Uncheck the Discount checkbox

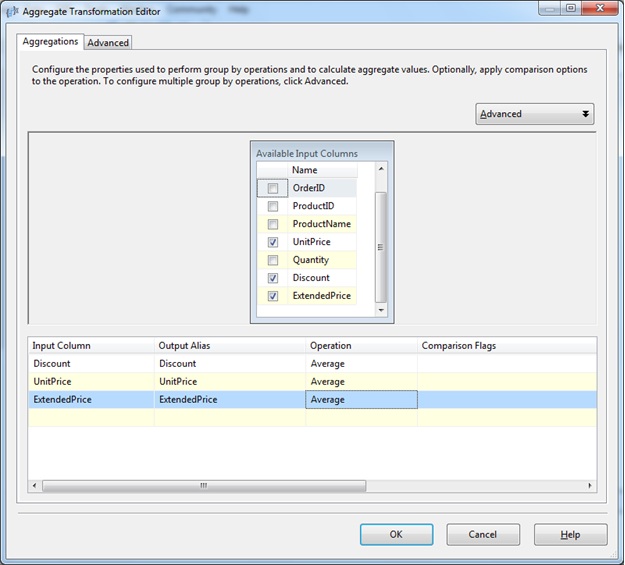[273, 278]
